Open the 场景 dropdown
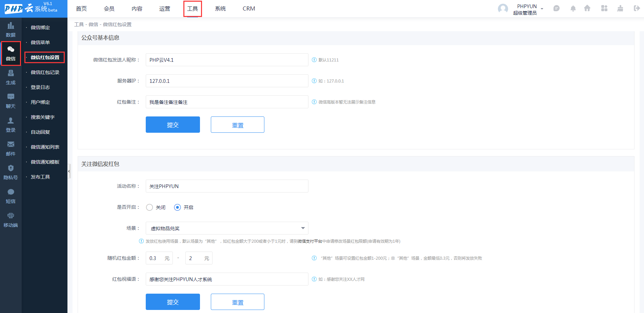This screenshot has height=313, width=644. (x=227, y=228)
